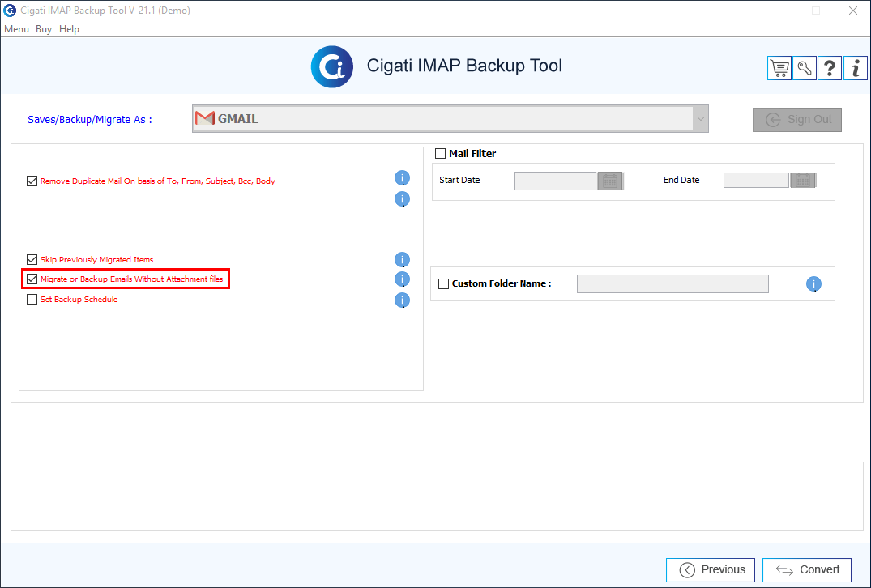Show about info icon in header

pos(856,68)
